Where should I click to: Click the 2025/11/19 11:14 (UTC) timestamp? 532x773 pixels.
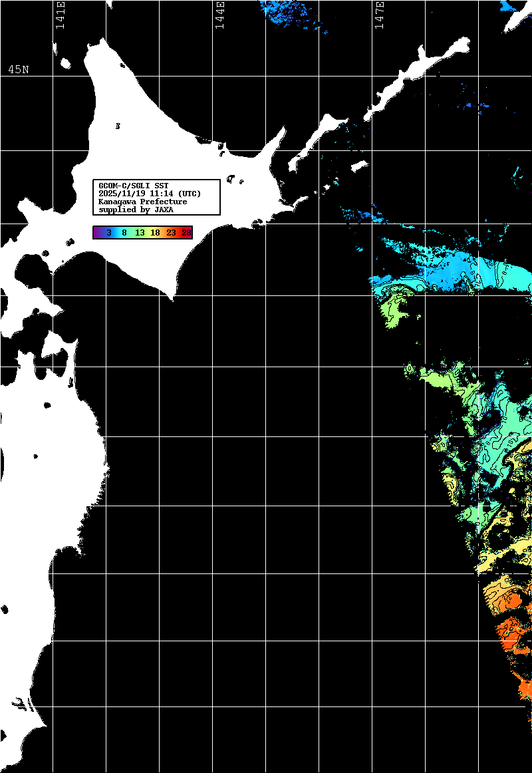click(x=150, y=194)
